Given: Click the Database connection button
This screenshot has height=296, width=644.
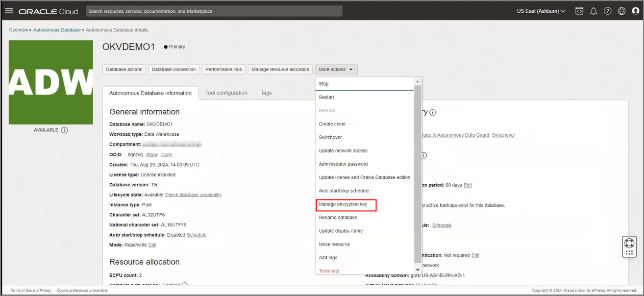Looking at the screenshot, I should coord(174,70).
